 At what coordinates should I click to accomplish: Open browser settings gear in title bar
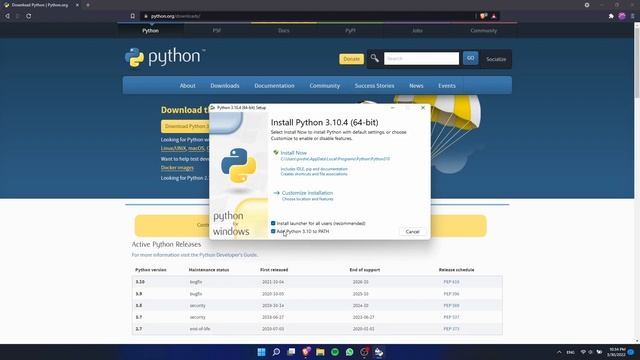[587, 5]
